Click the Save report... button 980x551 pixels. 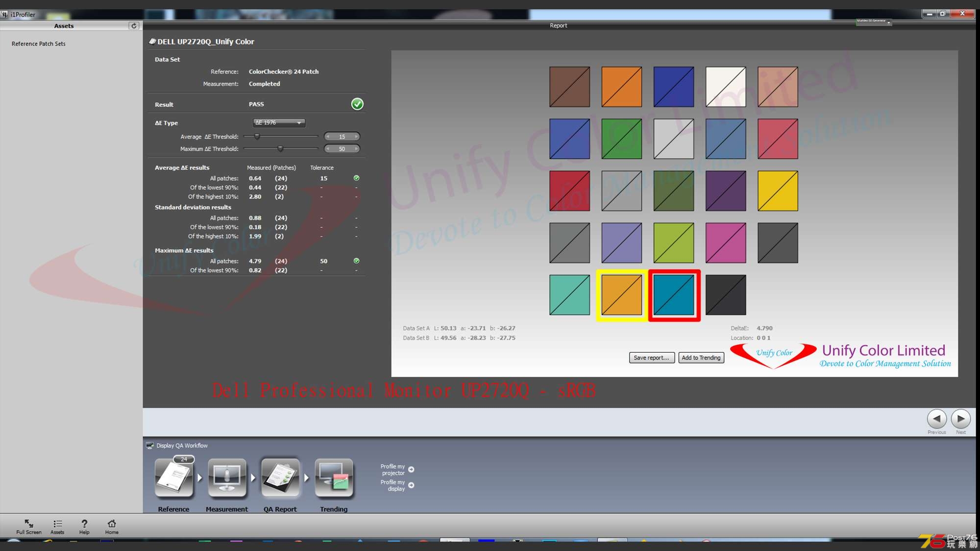tap(651, 358)
